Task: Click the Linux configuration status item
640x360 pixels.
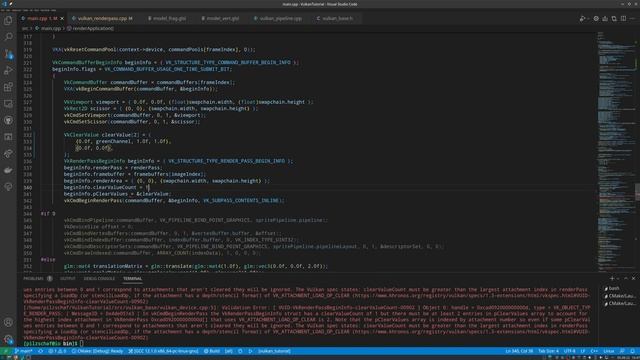Action: click(x=609, y=351)
